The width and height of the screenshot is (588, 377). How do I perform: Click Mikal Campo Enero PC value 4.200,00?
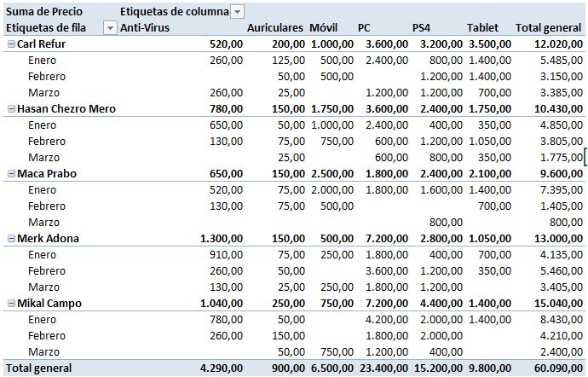[x=387, y=320]
